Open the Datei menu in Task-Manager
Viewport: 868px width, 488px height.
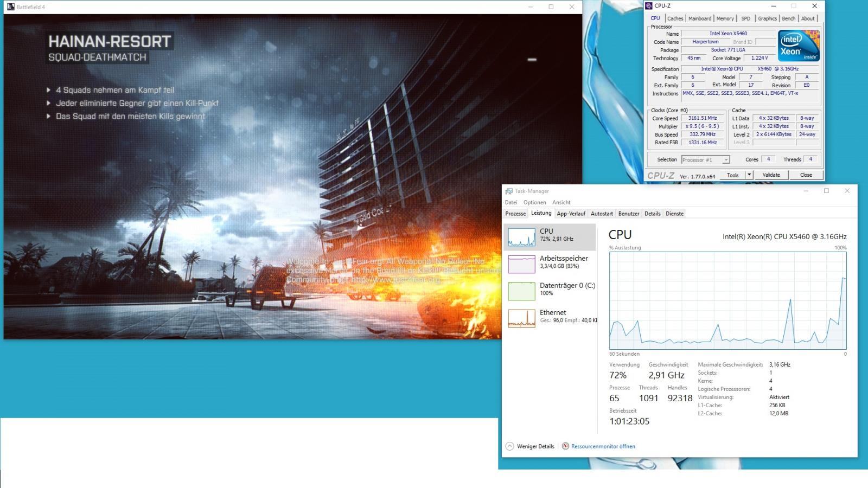coord(511,202)
